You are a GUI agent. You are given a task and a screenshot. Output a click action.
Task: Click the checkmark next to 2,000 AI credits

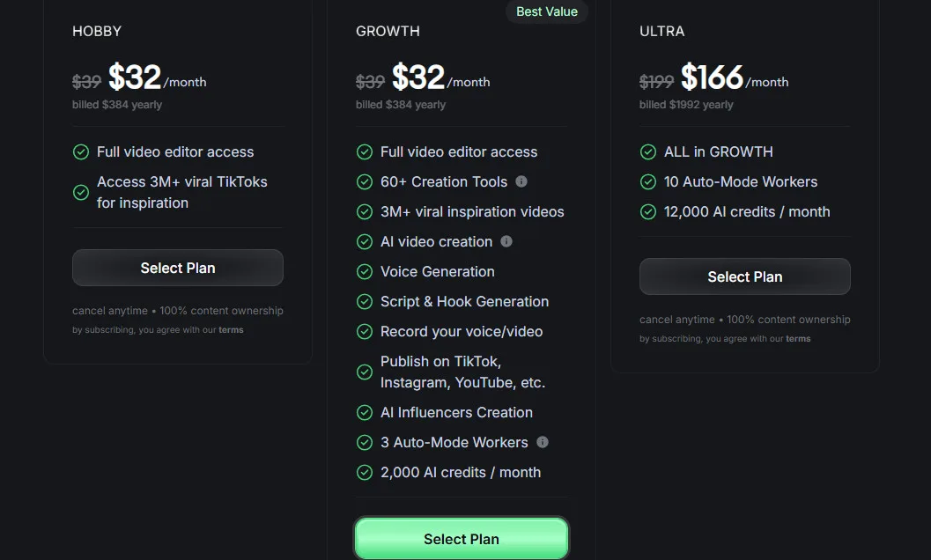[364, 472]
